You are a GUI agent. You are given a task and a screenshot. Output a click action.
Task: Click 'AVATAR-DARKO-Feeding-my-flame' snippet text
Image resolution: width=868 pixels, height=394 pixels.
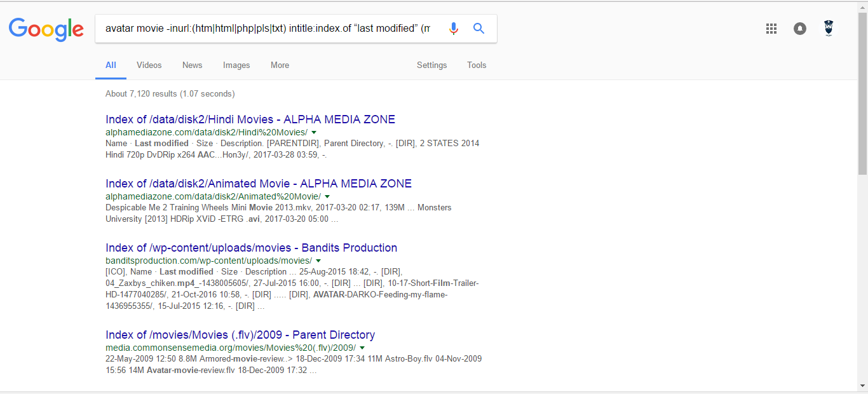[x=381, y=294]
